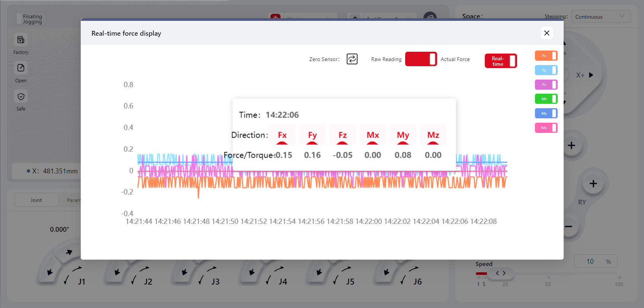Click the X+ jog arrow
Screen dimensions: 644x308
591,75
